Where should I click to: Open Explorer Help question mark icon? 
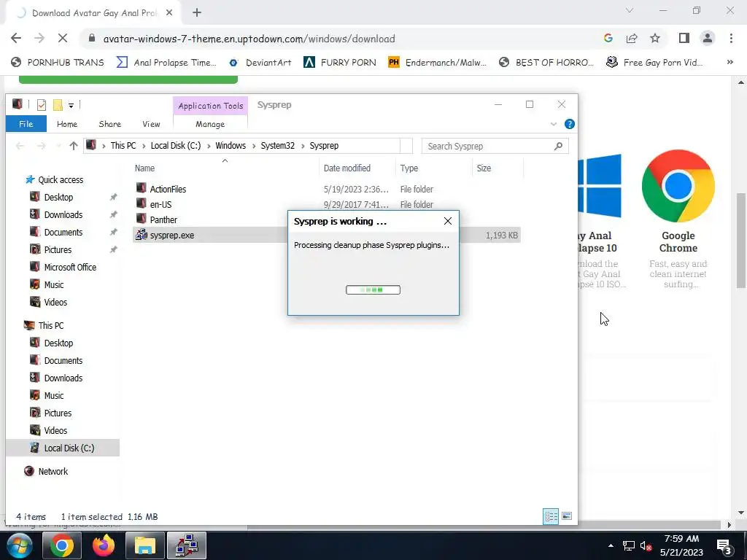(569, 124)
